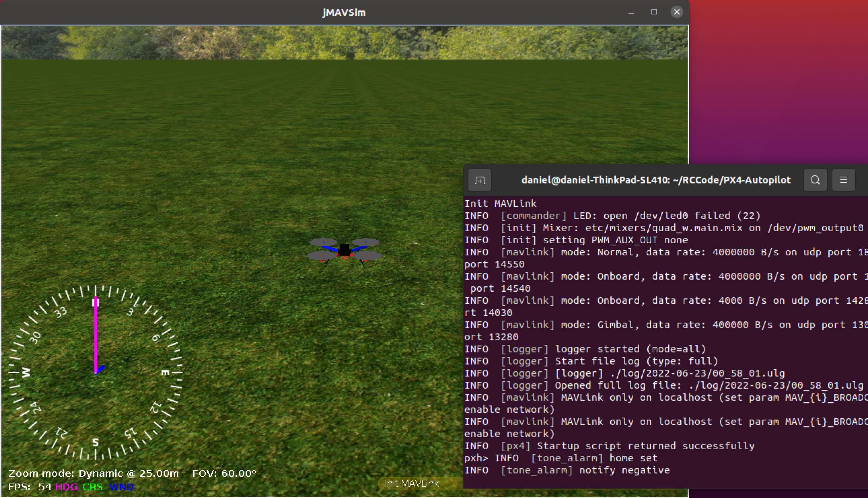
Task: Click the FPS: 54 readout
Action: [x=30, y=487]
